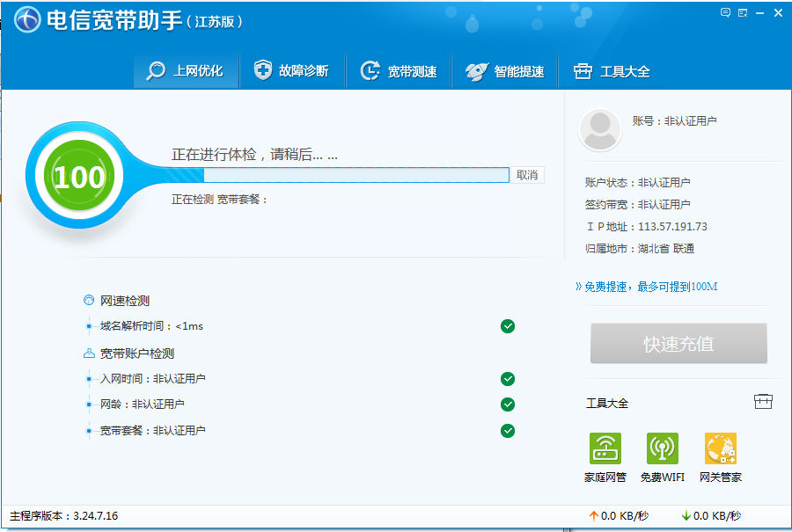This screenshot has width=792, height=532.
Task: Click the clock icon for 宽带测速
Action: 370,70
